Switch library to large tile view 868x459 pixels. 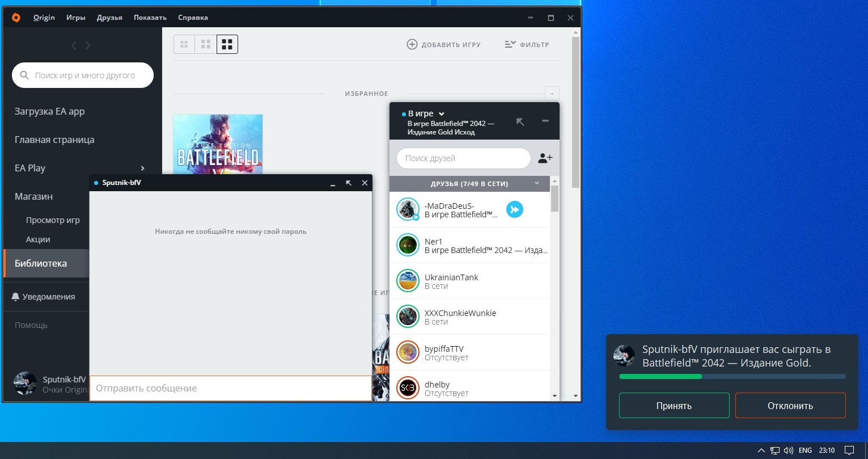(227, 44)
